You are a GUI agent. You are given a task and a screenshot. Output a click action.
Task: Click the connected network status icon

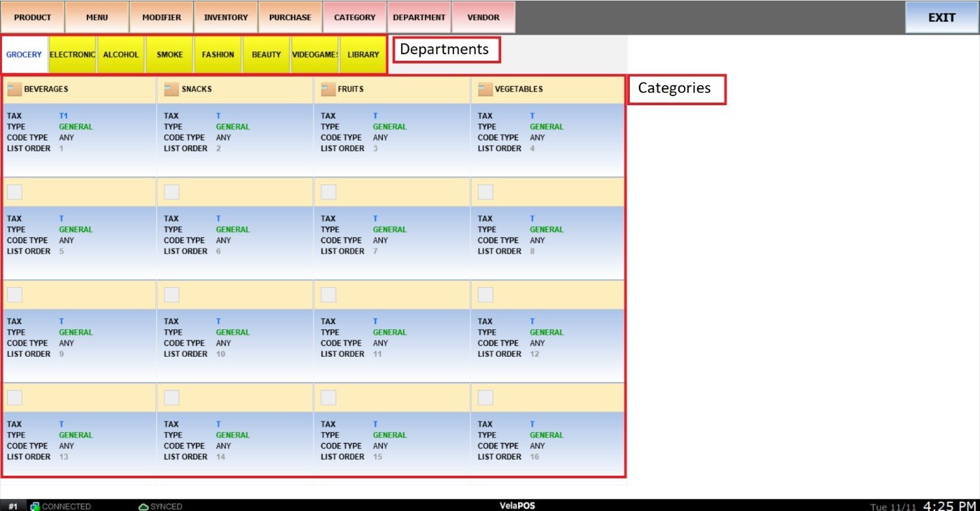tap(35, 506)
